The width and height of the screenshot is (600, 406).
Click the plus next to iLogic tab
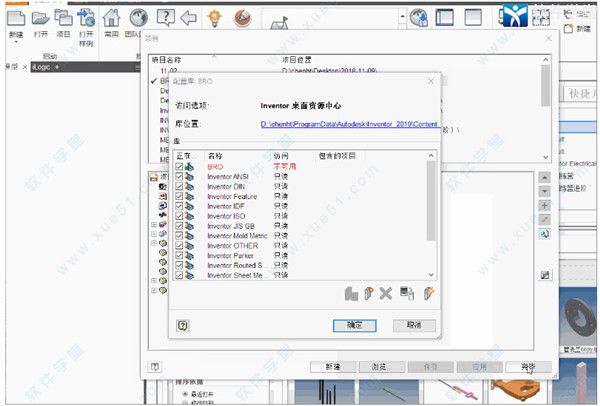[57, 67]
